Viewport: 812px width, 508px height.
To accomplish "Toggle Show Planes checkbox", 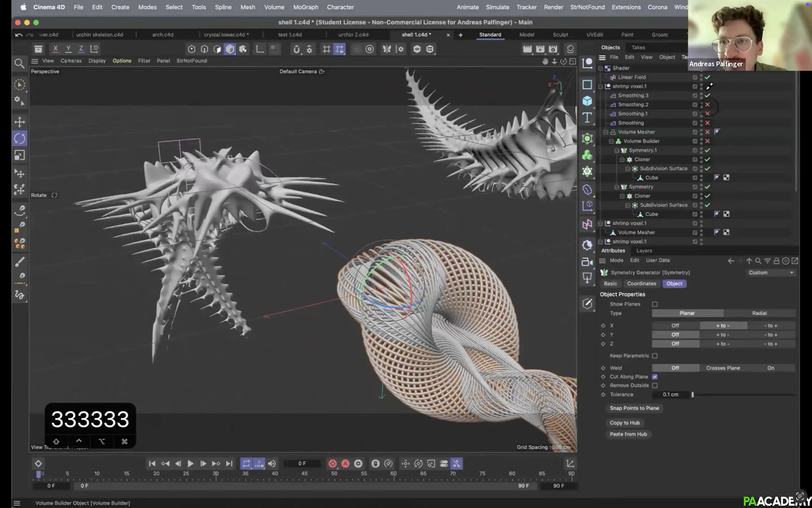I will pyautogui.click(x=655, y=304).
